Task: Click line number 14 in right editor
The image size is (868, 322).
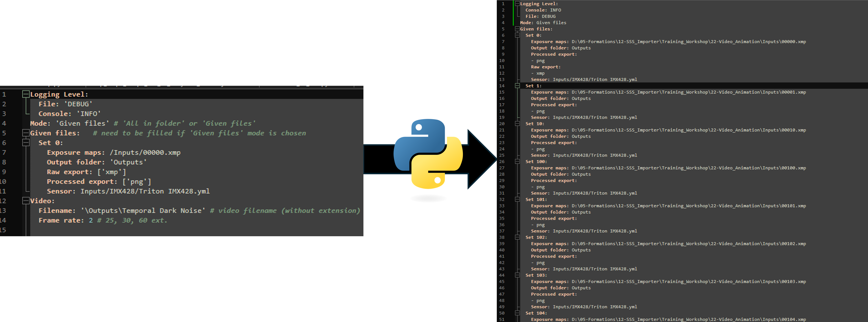Action: pyautogui.click(x=502, y=86)
